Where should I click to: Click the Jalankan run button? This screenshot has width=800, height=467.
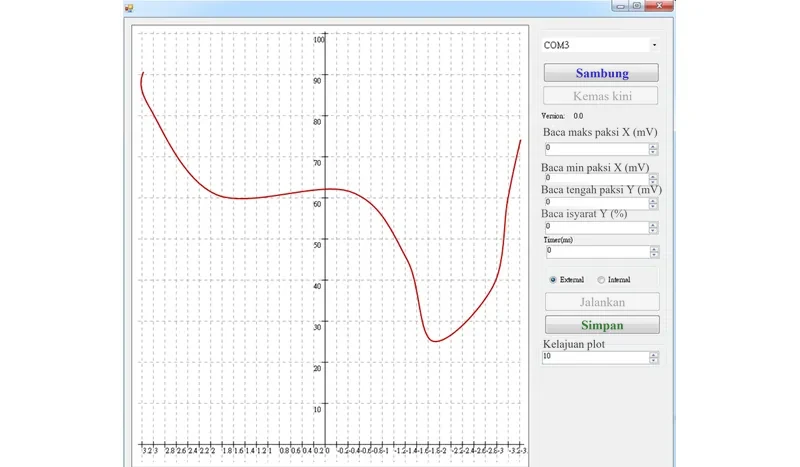click(602, 302)
